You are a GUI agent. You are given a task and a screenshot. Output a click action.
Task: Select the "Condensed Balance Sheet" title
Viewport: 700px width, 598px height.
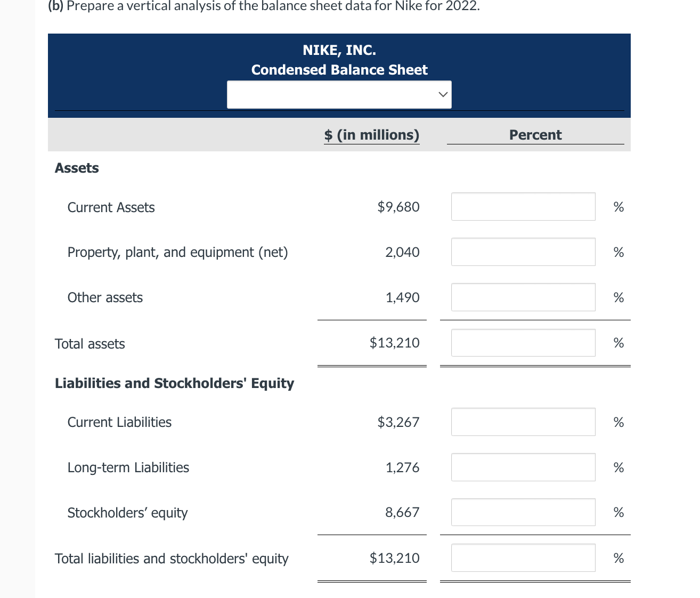click(x=339, y=70)
